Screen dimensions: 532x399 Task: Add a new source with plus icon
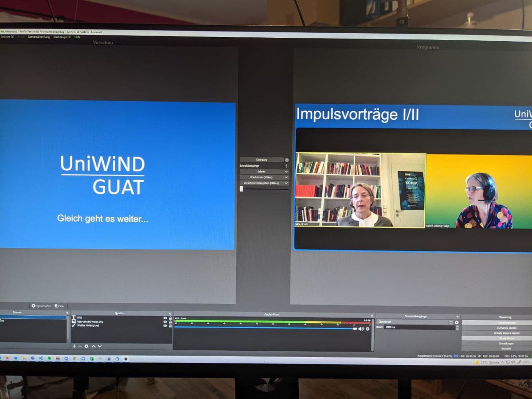(x=74, y=346)
